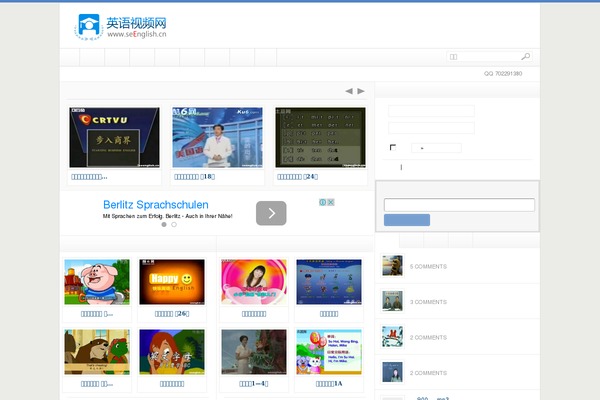The image size is (600, 400).
Task: Click the wide text field in gray box
Action: 459,205
